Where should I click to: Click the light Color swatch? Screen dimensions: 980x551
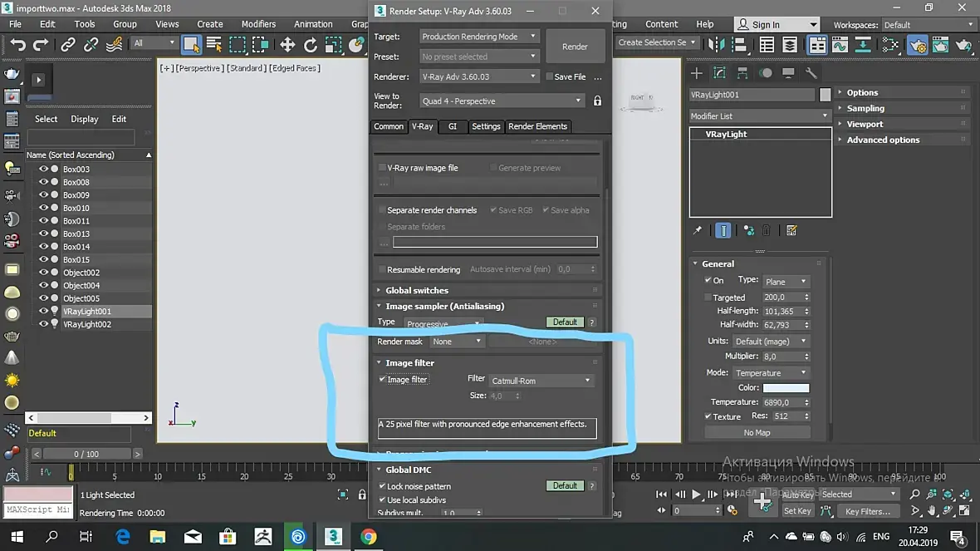pos(786,388)
